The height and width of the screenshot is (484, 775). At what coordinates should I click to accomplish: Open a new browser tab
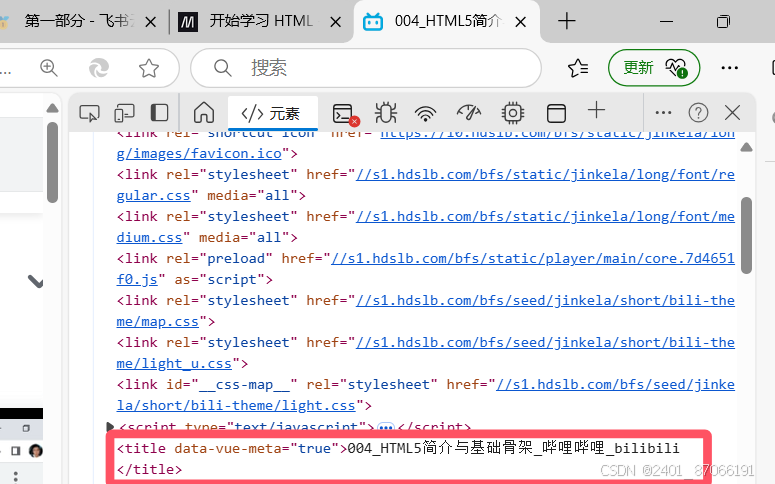[566, 21]
